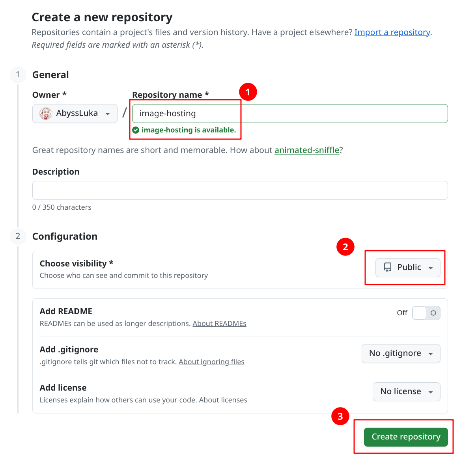This screenshot has height=458, width=476.
Task: Click into the Description input field
Action: click(240, 190)
